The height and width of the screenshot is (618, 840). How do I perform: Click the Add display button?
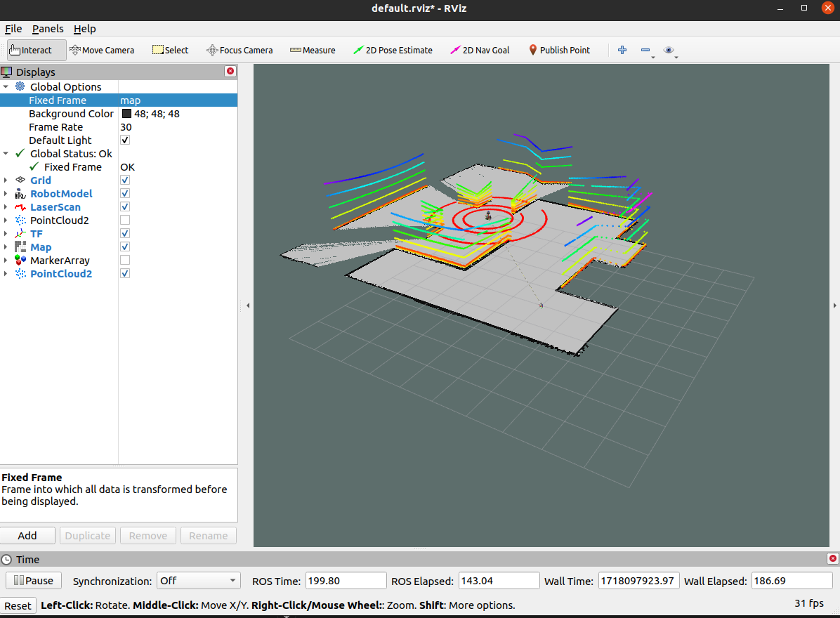pos(27,536)
